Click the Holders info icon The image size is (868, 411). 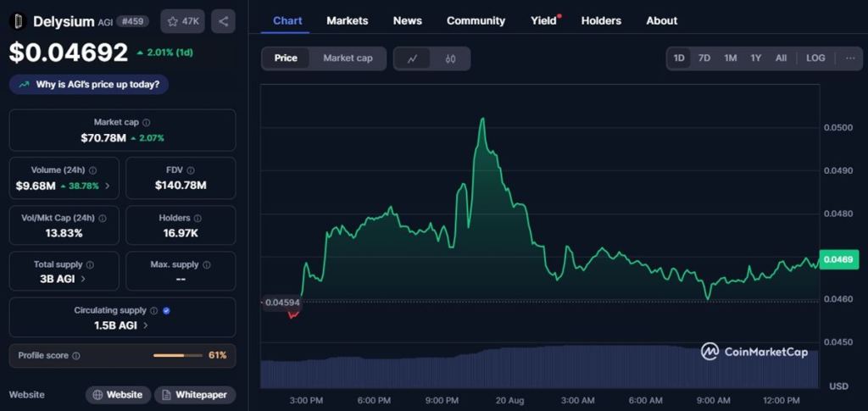click(x=198, y=219)
